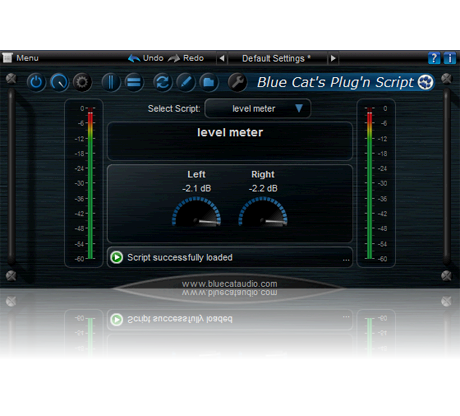Open the Menu in the top bar
This screenshot has width=460, height=416.
pyautogui.click(x=21, y=58)
